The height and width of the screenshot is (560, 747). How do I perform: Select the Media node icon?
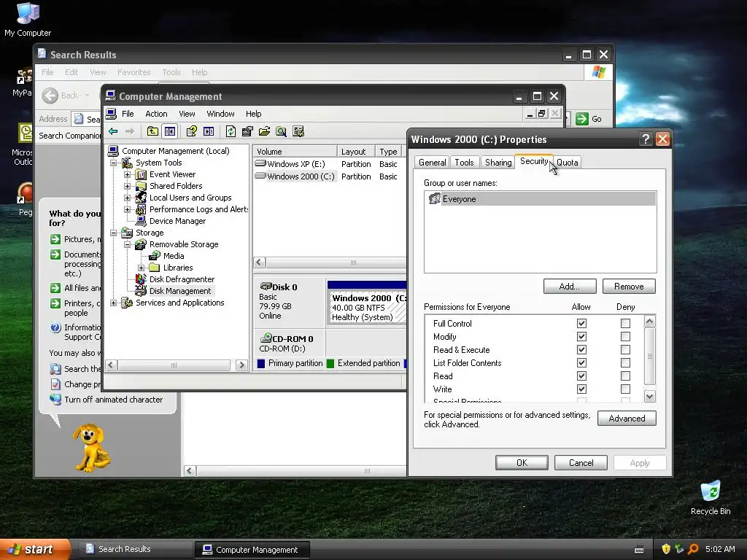point(155,256)
